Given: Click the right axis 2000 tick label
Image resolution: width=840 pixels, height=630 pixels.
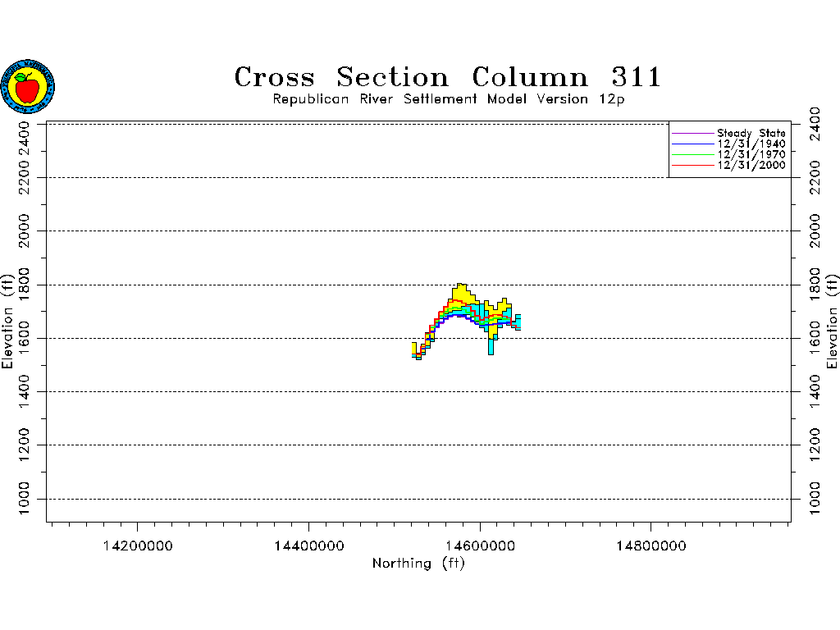Looking at the screenshot, I should tap(815, 231).
